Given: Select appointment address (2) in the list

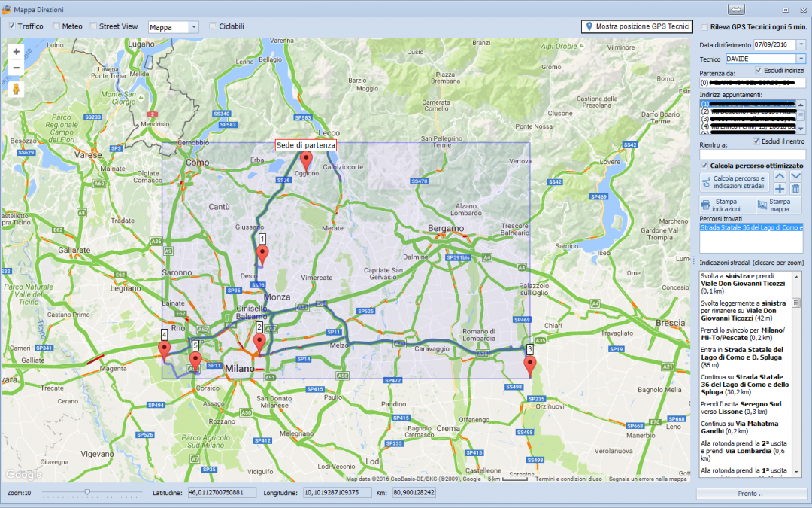Looking at the screenshot, I should click(748, 111).
